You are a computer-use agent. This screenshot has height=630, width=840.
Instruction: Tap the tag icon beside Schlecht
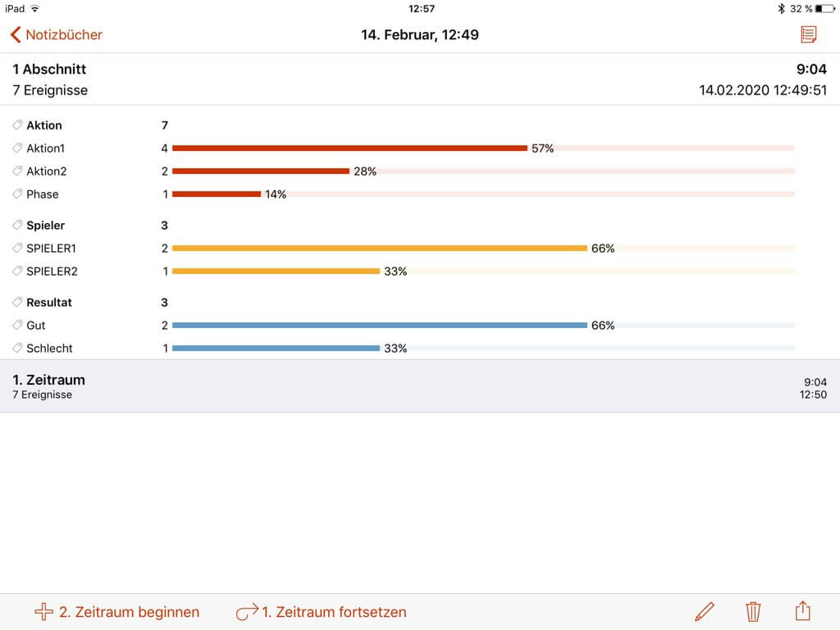[18, 348]
